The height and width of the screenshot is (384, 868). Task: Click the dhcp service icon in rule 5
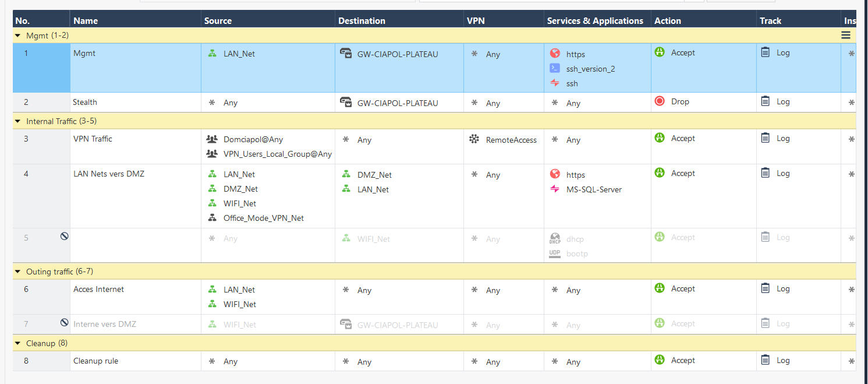point(555,238)
